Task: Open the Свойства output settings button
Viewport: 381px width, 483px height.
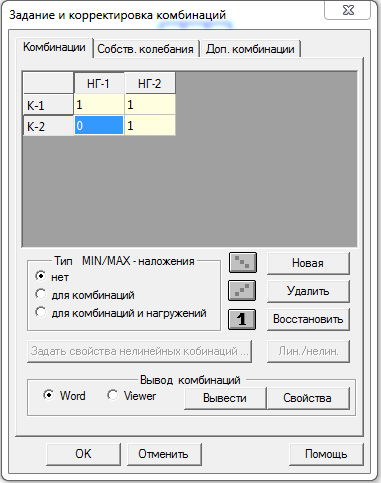Action: coord(308,398)
